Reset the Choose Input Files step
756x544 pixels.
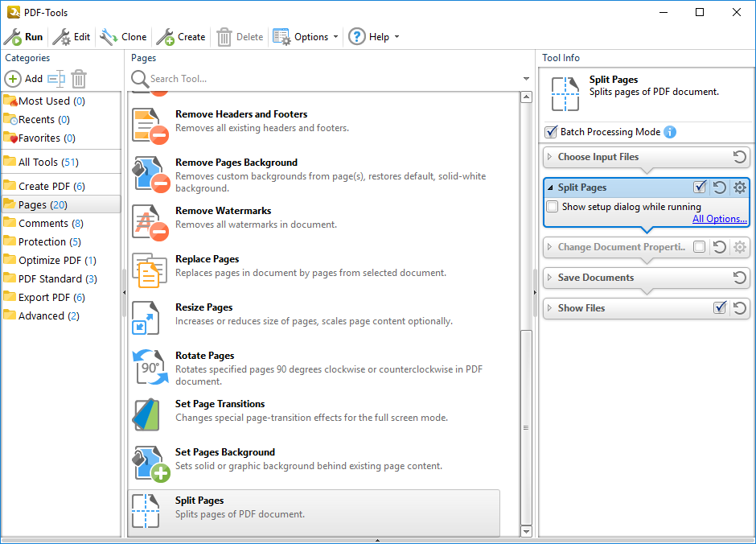click(740, 157)
